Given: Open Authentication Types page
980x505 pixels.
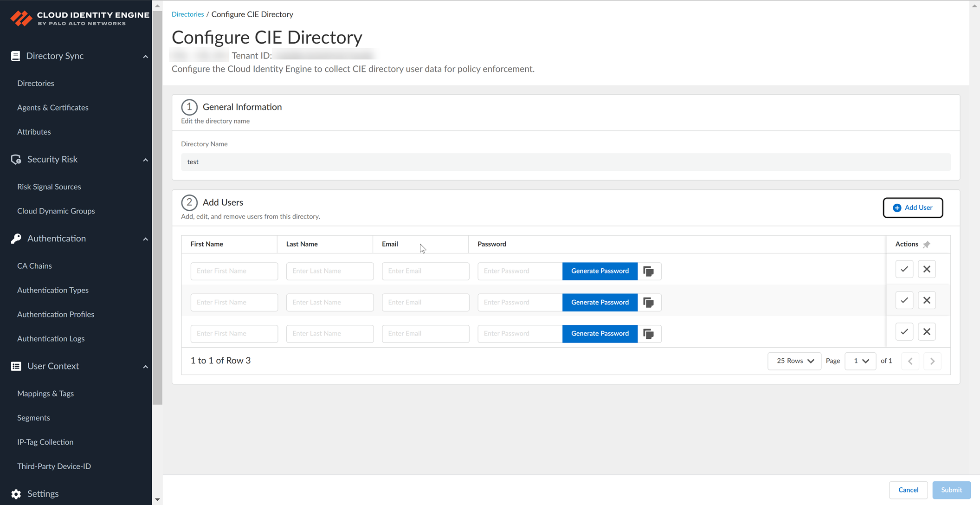Looking at the screenshot, I should (x=53, y=290).
